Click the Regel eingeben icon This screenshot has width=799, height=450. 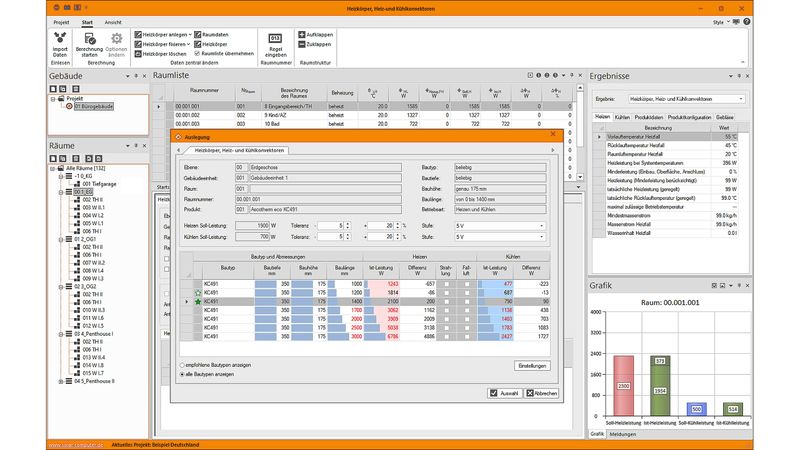point(275,39)
